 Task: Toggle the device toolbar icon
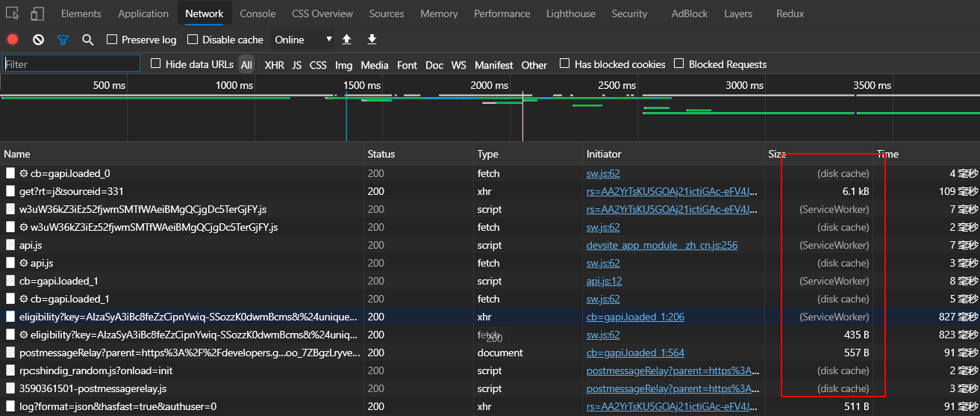pyautogui.click(x=37, y=13)
